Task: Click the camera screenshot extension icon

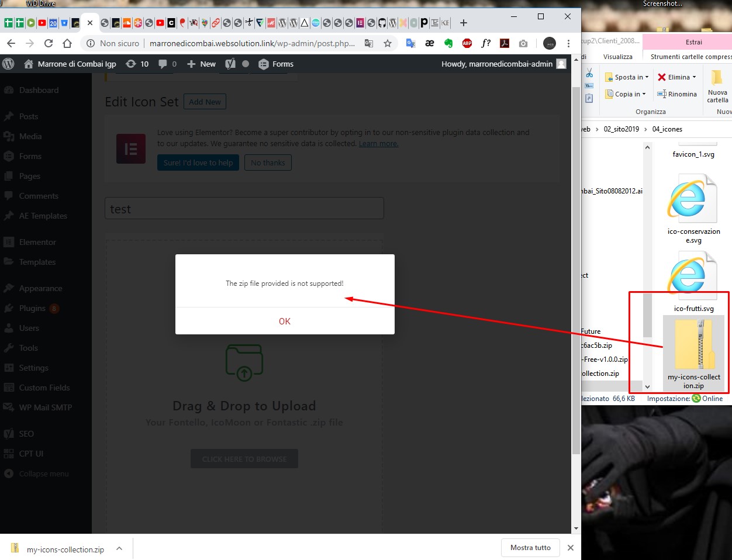Action: point(523,43)
